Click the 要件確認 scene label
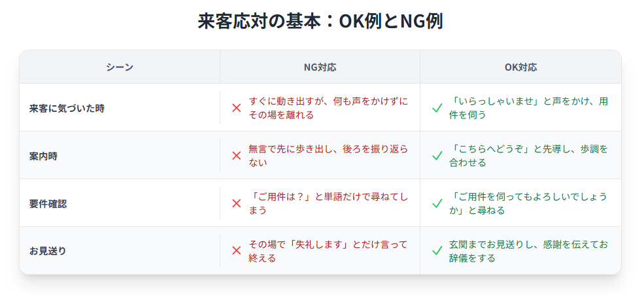 tap(48, 204)
